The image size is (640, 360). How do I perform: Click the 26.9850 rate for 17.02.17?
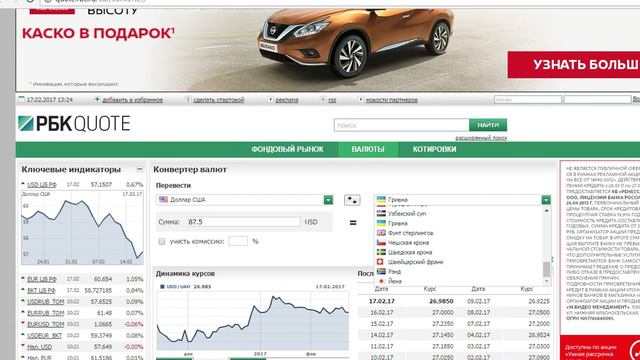click(441, 301)
